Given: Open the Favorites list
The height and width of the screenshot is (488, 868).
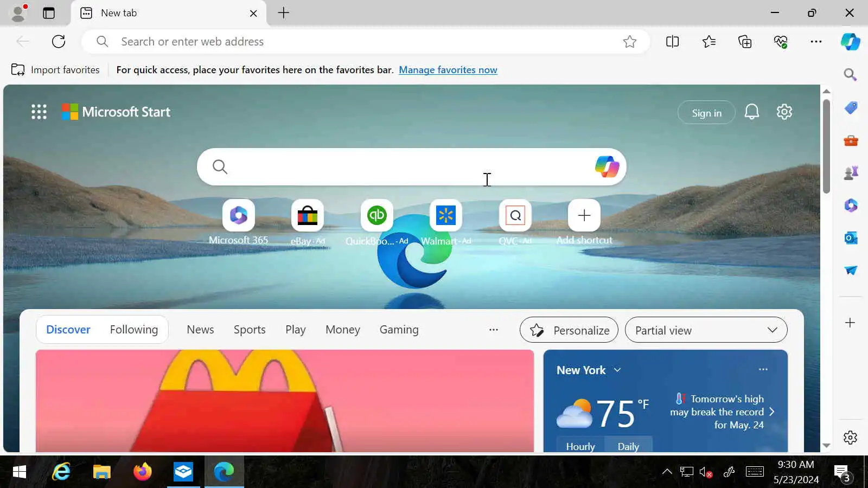Looking at the screenshot, I should (709, 42).
